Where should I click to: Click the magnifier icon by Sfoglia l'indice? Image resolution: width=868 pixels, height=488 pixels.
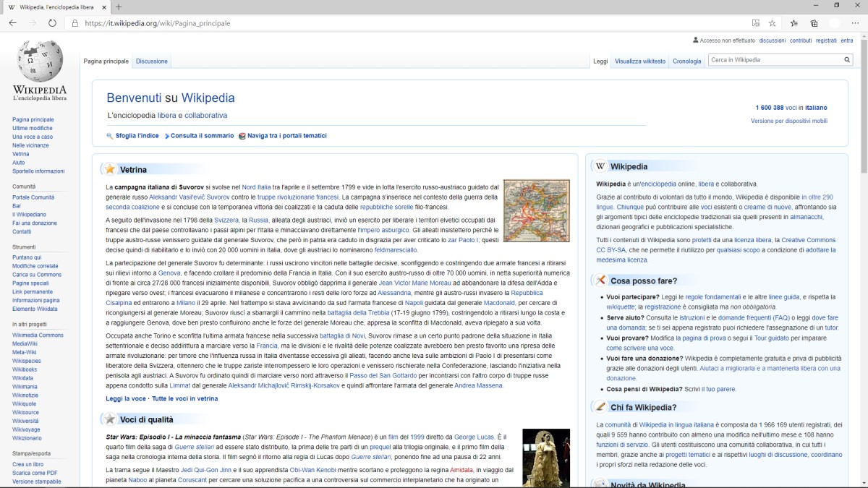tap(110, 136)
